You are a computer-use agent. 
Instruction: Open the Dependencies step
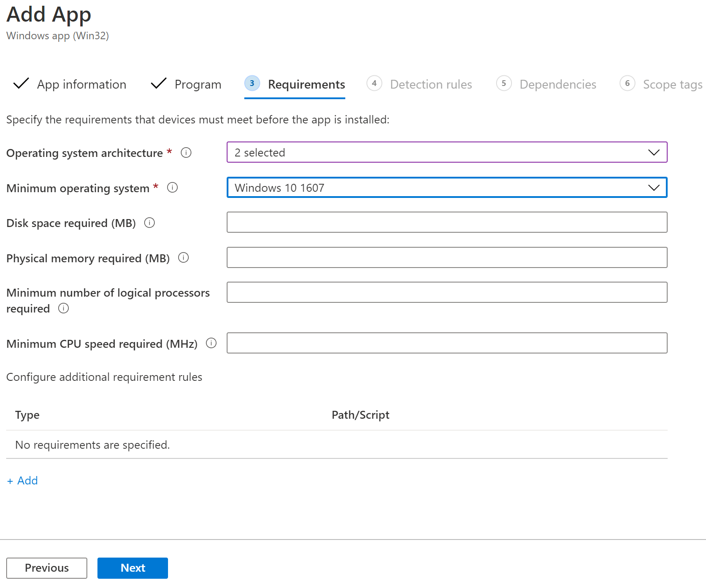click(558, 84)
